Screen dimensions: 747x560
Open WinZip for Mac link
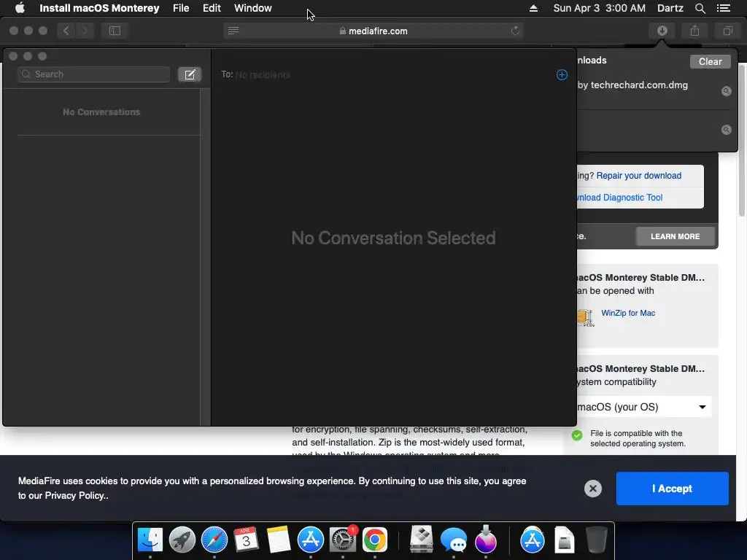coord(628,313)
